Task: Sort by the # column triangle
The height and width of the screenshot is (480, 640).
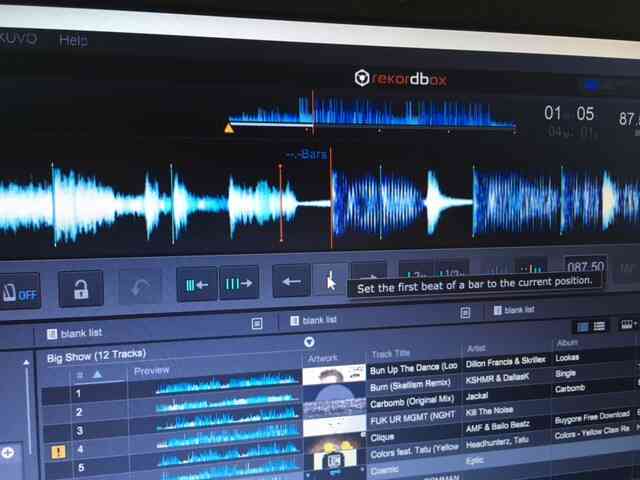Action: click(97, 374)
